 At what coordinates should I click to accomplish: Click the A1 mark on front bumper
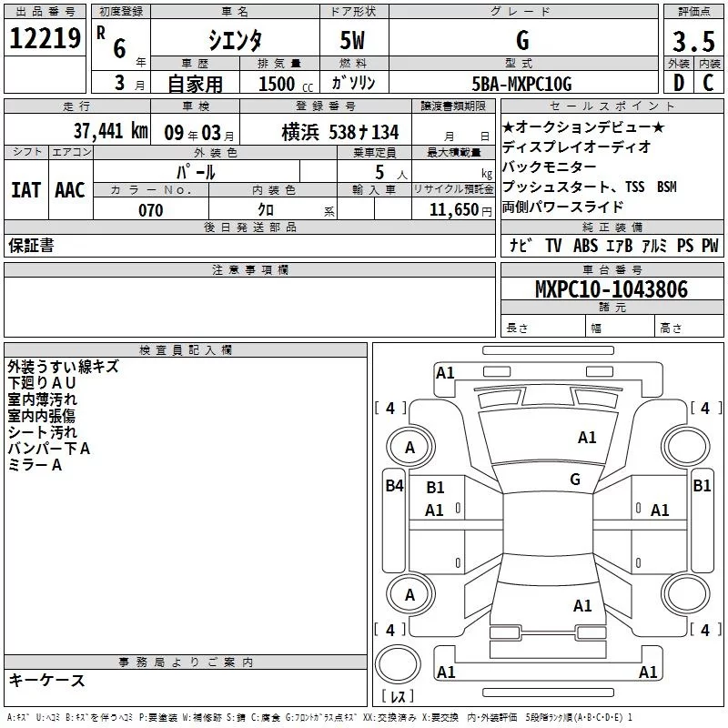[x=445, y=373]
